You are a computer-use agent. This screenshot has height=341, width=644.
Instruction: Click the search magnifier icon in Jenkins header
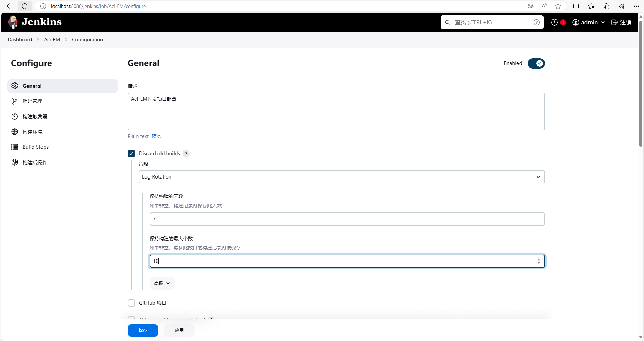[x=448, y=22]
